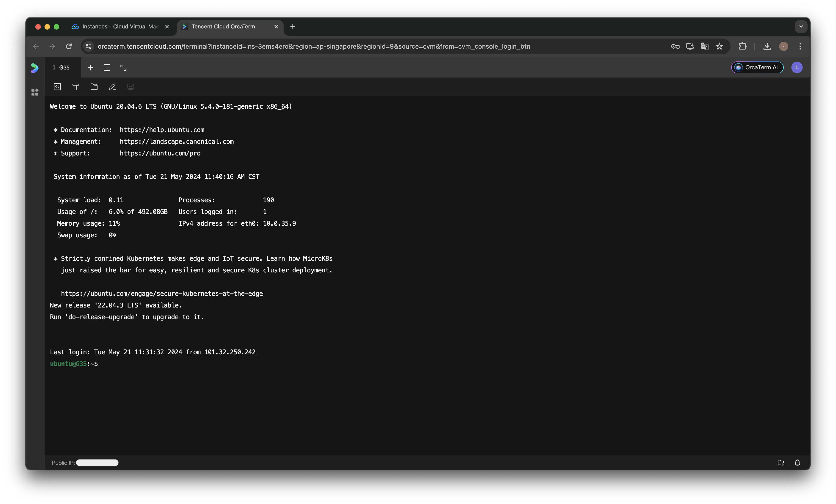Open the apps grid icon in the sidebar

tap(35, 92)
